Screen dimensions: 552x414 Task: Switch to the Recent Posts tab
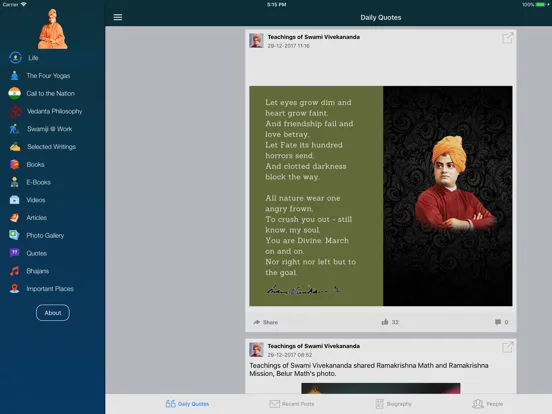pos(292,404)
